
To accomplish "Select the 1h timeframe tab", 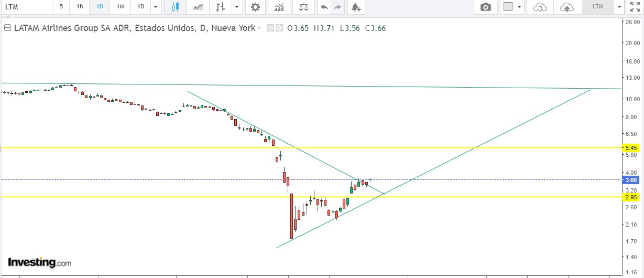I will pyautogui.click(x=80, y=7).
